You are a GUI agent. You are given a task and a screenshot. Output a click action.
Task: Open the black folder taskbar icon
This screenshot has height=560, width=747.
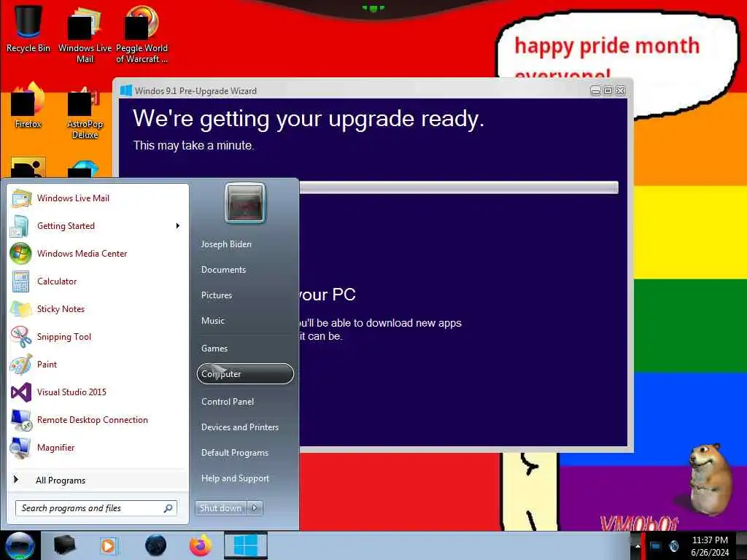point(64,545)
